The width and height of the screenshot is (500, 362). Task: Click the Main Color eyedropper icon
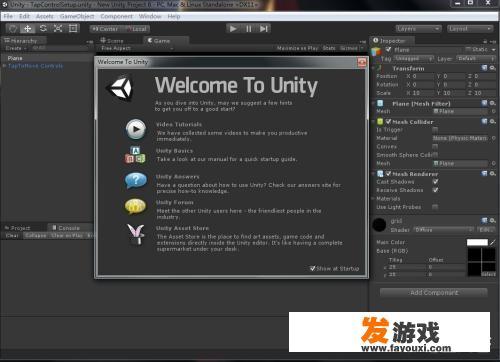[492, 242]
